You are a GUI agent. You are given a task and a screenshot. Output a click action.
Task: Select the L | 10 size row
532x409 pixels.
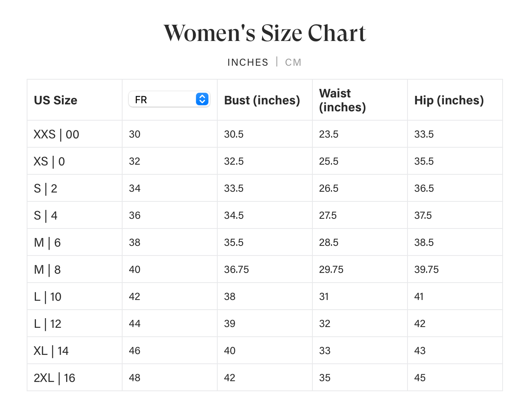(48, 297)
